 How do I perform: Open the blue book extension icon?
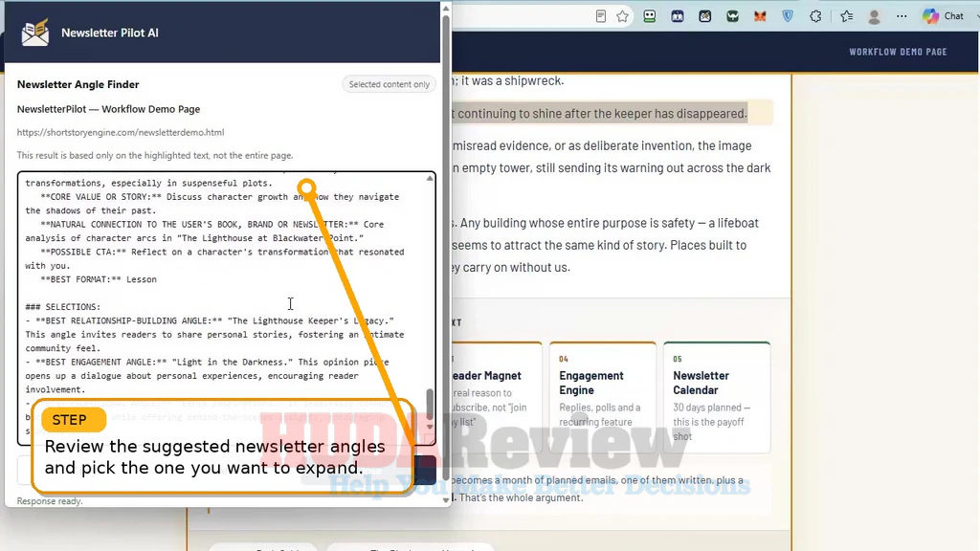(x=678, y=16)
